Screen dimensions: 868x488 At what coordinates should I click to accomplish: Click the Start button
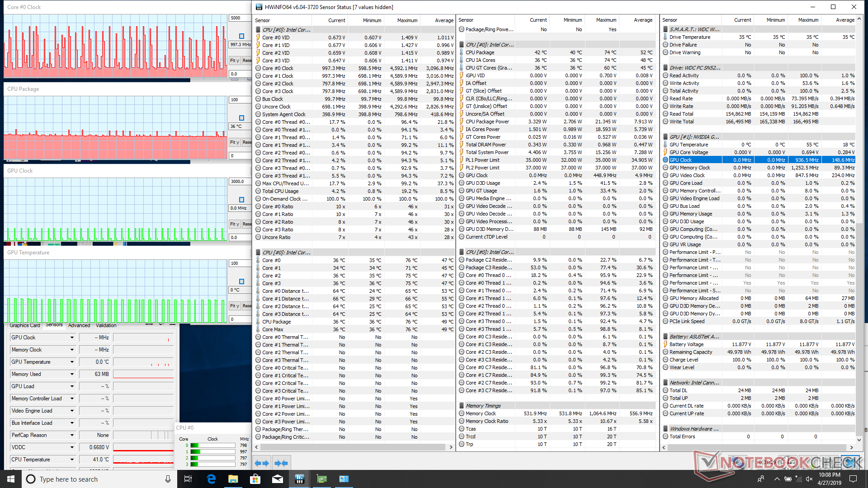(x=11, y=479)
